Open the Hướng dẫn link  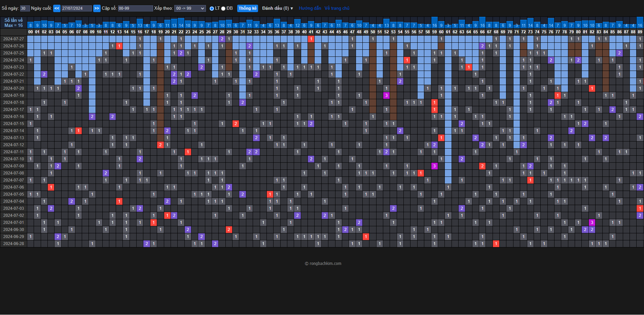point(310,8)
